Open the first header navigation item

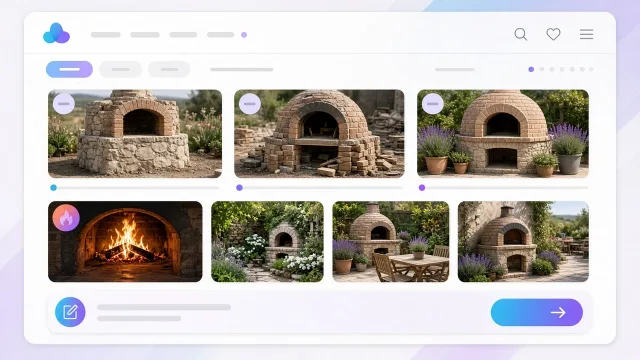tap(106, 35)
